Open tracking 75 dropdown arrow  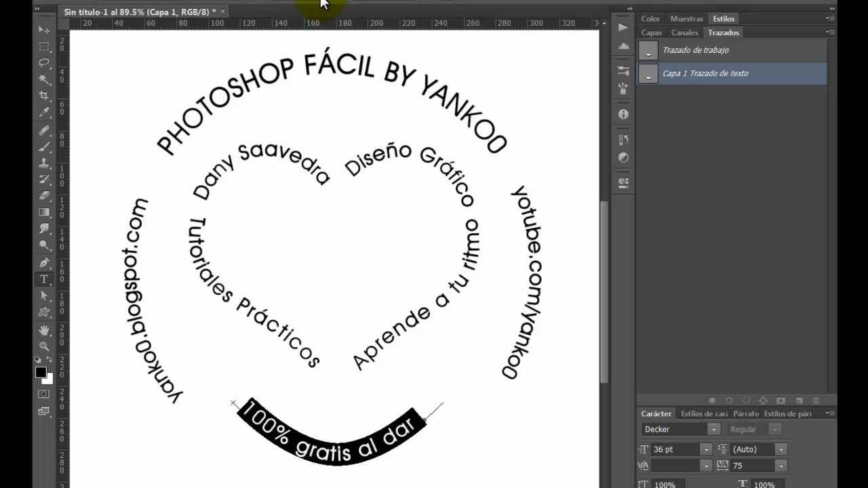[x=781, y=466]
